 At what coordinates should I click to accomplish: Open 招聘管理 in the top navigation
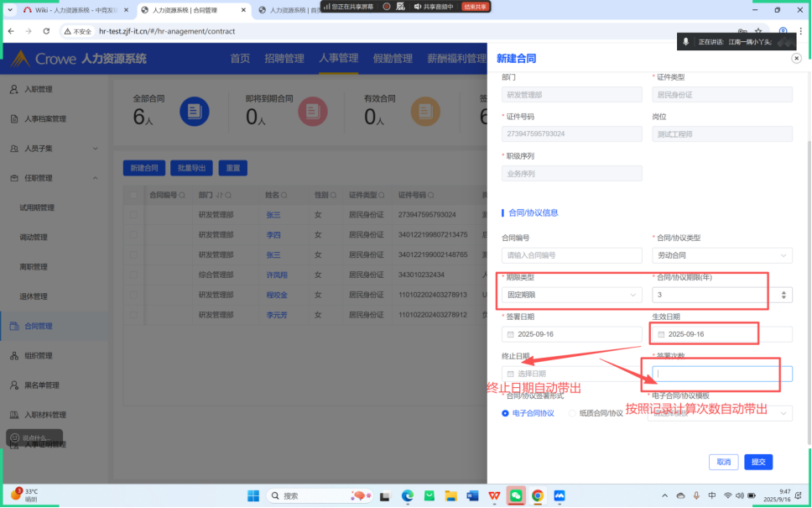[x=284, y=59]
